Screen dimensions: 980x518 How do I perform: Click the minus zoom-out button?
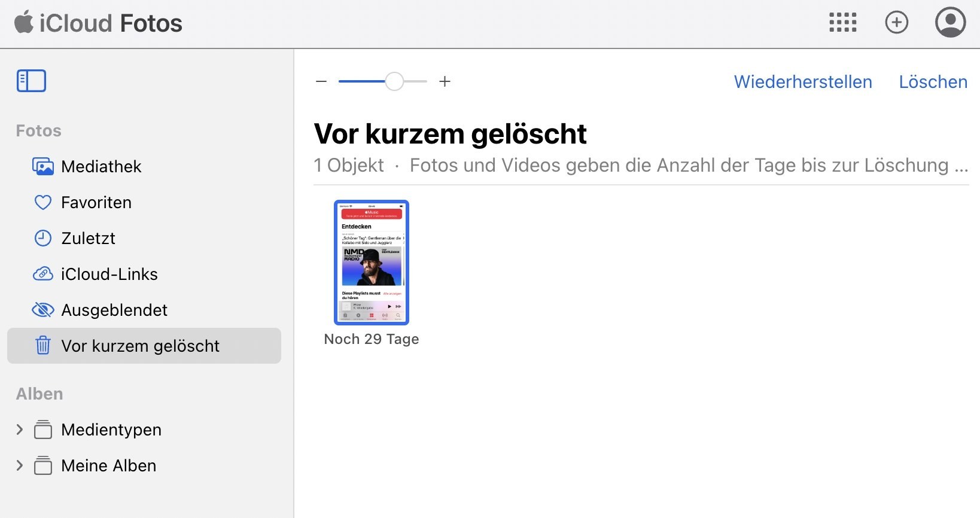click(321, 81)
